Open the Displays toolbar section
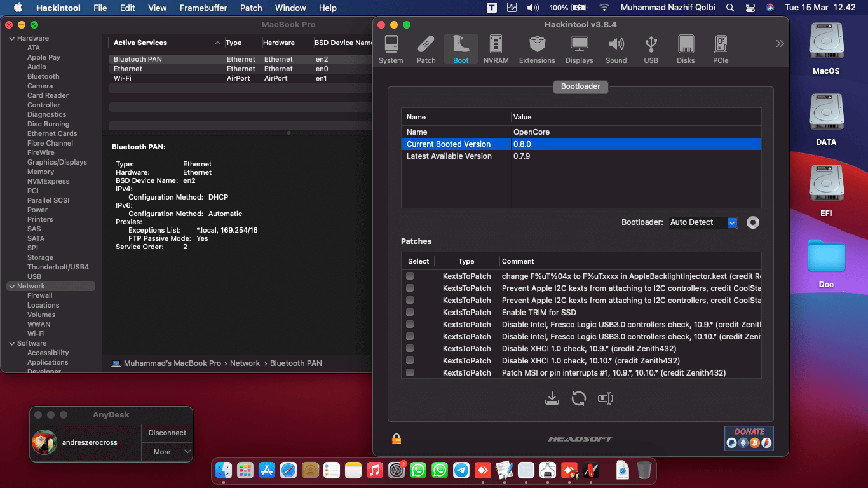 pos(579,50)
